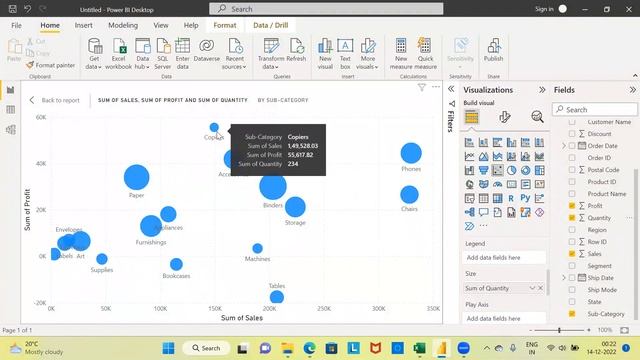Click the Undo icon in title bar

(x=27, y=9)
